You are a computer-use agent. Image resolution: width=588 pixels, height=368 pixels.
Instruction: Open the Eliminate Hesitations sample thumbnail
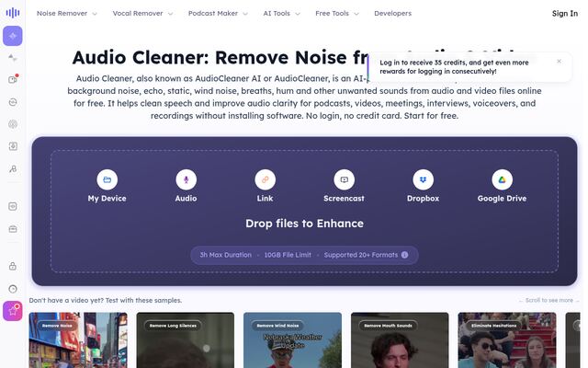(507, 340)
